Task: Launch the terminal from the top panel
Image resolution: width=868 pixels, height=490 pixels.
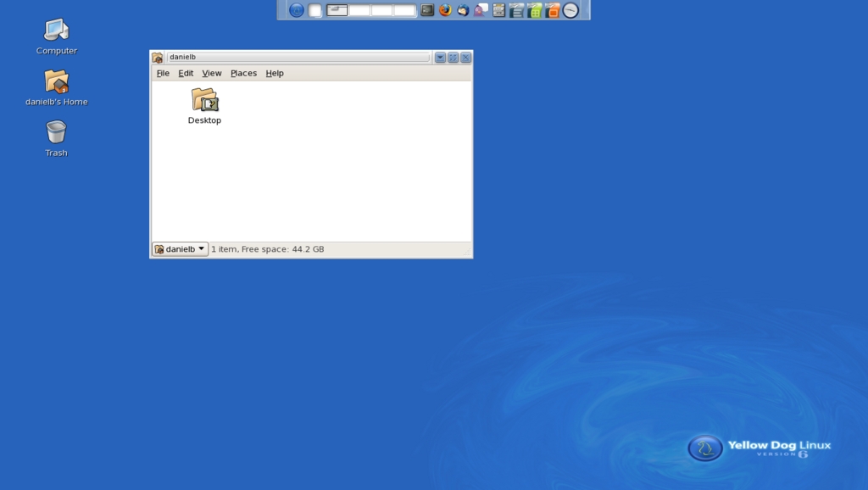Action: coord(427,10)
